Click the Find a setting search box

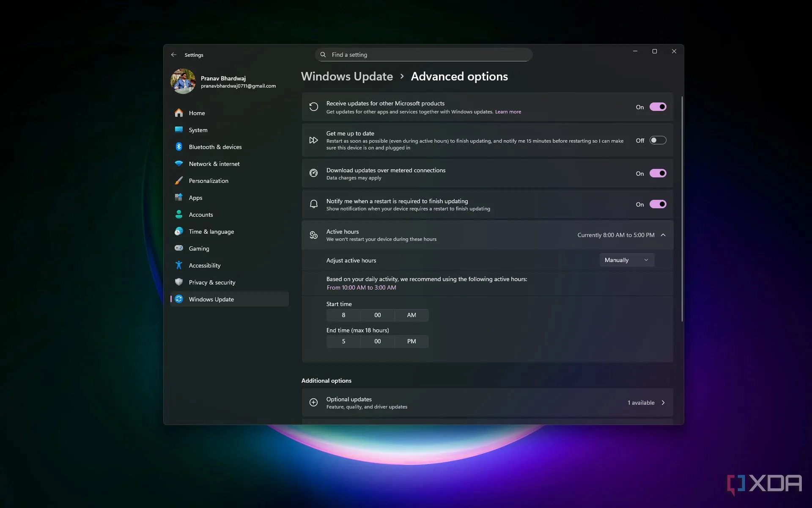(423, 55)
